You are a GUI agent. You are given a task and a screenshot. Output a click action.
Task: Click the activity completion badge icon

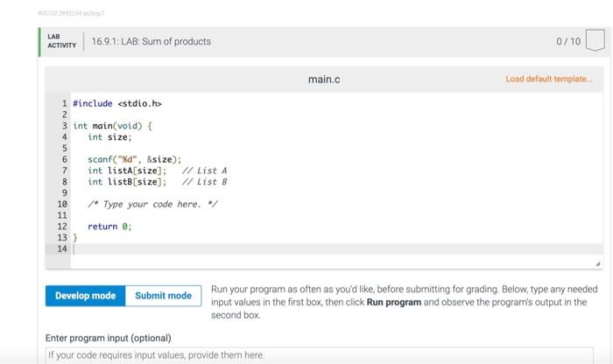(595, 40)
